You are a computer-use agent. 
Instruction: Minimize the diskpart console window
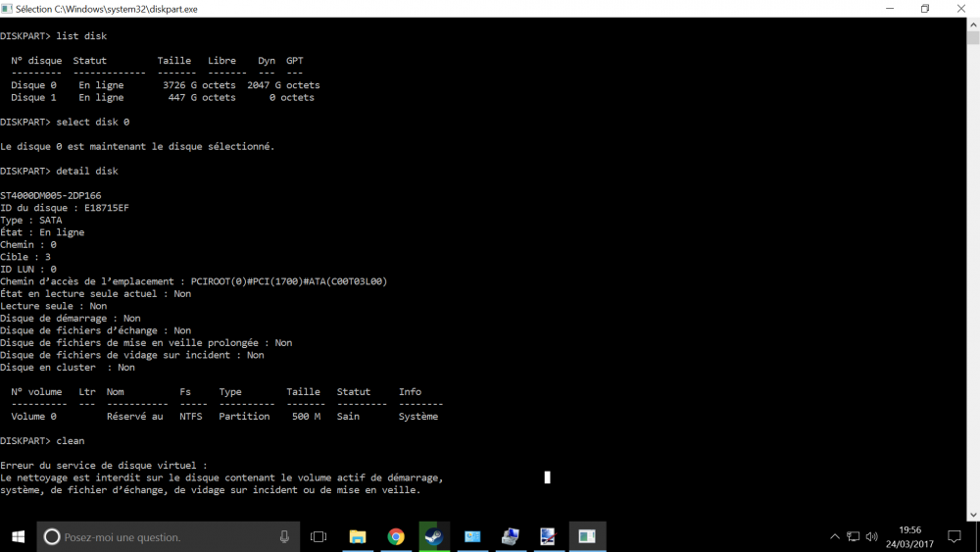tap(879, 8)
